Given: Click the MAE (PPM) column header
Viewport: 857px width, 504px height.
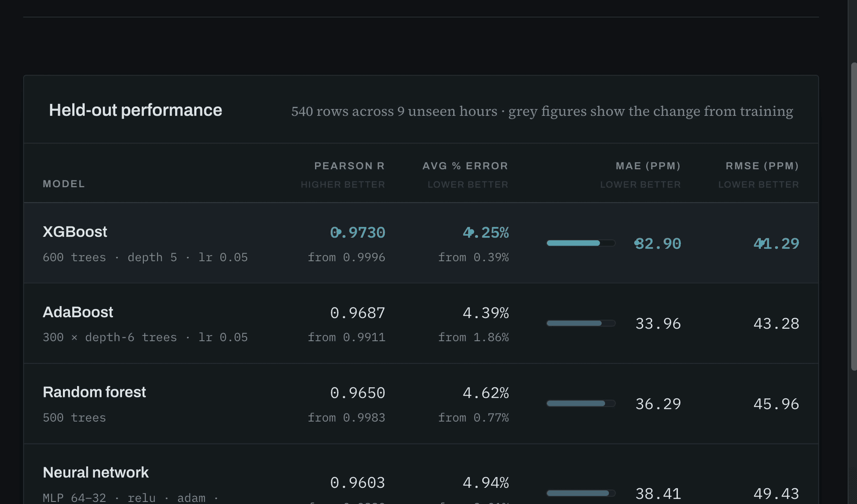Looking at the screenshot, I should coord(648,166).
